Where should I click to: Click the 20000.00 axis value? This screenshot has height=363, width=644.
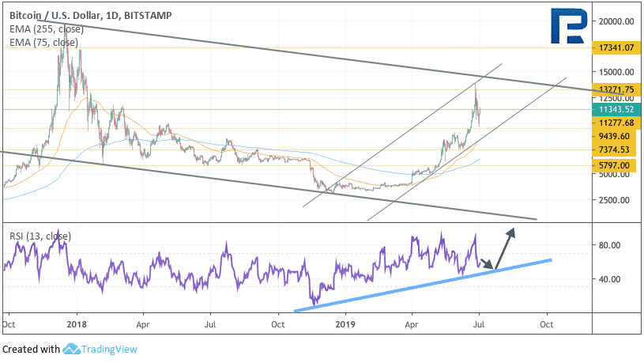616,21
